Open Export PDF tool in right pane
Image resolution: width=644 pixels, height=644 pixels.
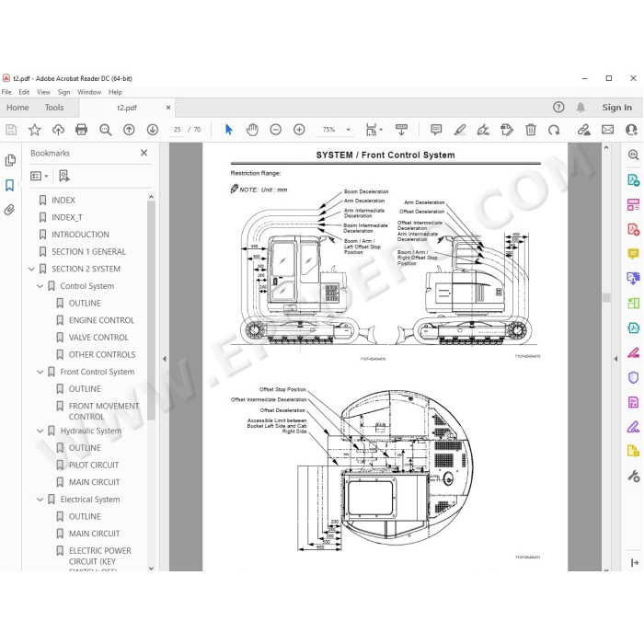point(633,179)
